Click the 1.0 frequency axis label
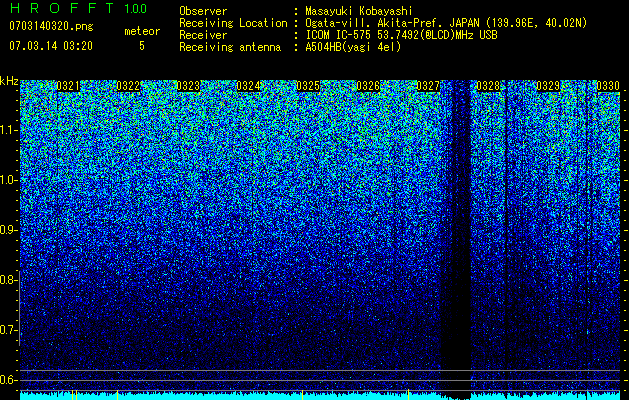Viewport: 629px width, 400px height. click(8, 180)
